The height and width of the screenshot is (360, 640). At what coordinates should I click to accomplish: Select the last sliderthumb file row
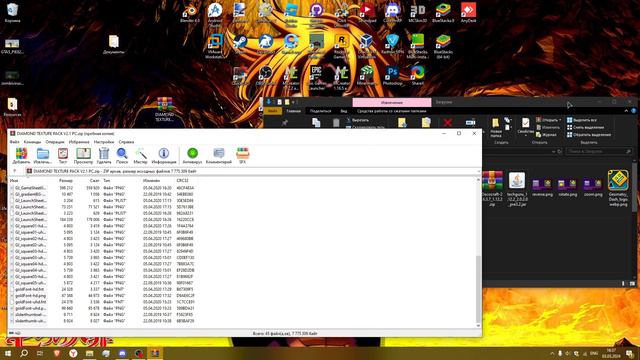(102, 321)
